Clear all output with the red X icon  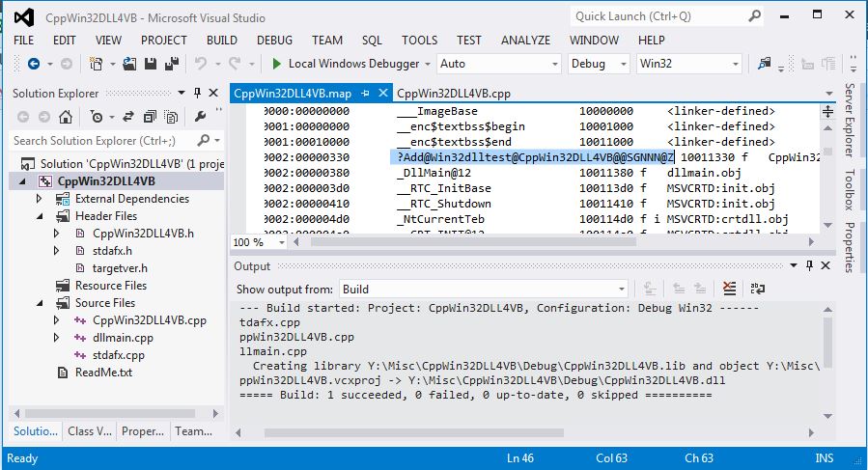pyautogui.click(x=730, y=289)
